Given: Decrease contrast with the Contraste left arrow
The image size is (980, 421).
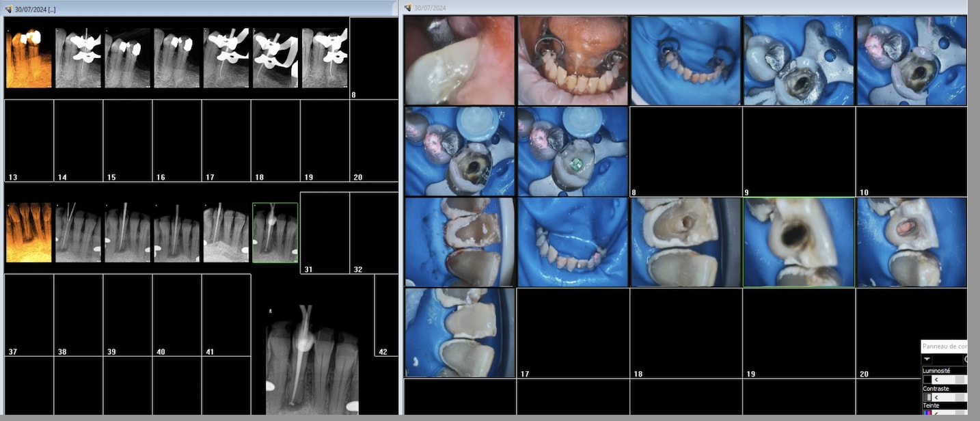Looking at the screenshot, I should [936, 397].
